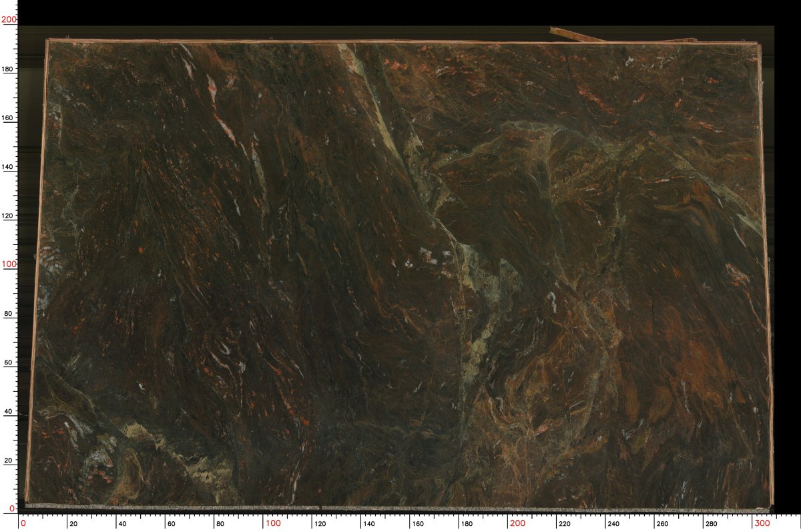Click the red 0 on vertical ruler
Viewport: 801px width, 532px height.
coord(13,509)
